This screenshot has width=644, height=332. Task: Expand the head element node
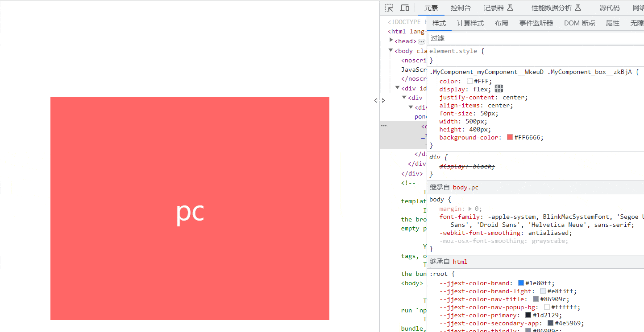pyautogui.click(x=391, y=41)
